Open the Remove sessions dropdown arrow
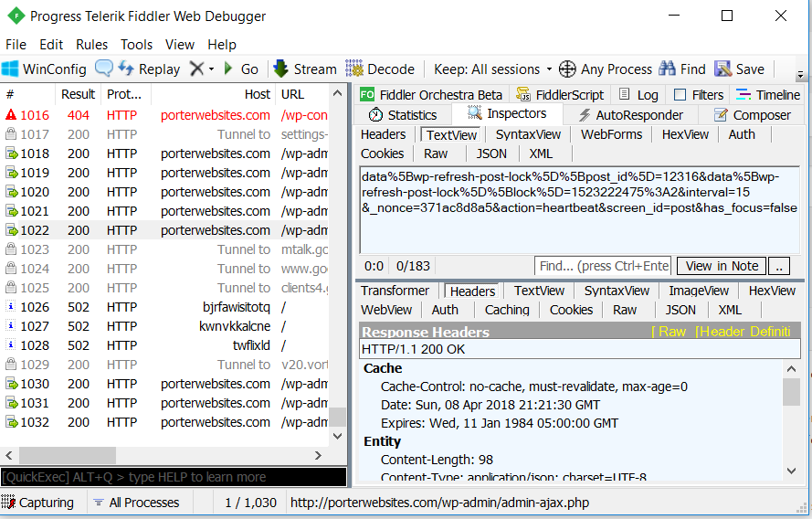812x519 pixels. [211, 69]
